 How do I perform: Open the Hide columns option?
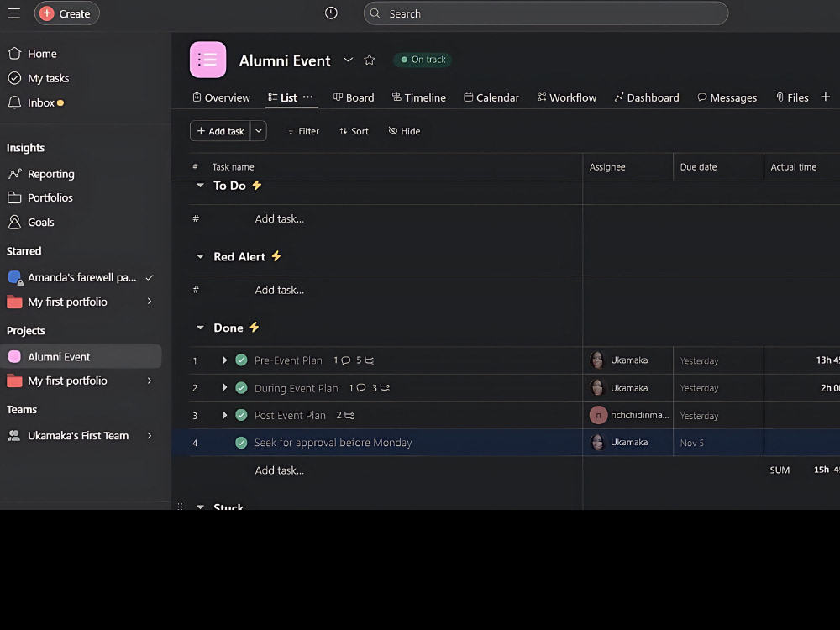(x=404, y=131)
